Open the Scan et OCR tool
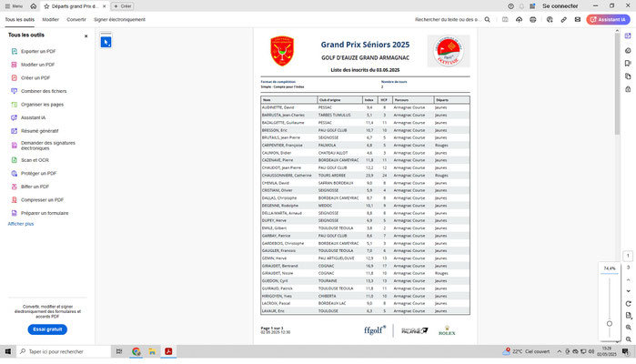The image size is (636, 364). click(35, 160)
